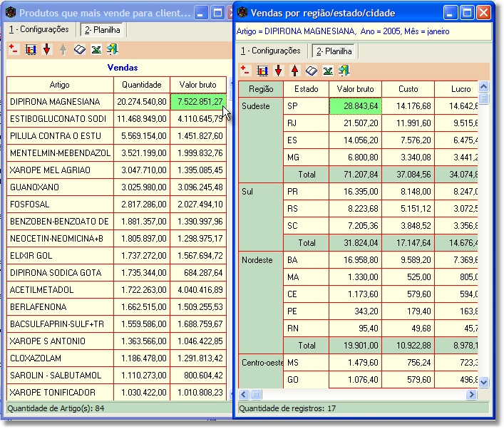Click the app icon in Vendas por região title bar

242,13
